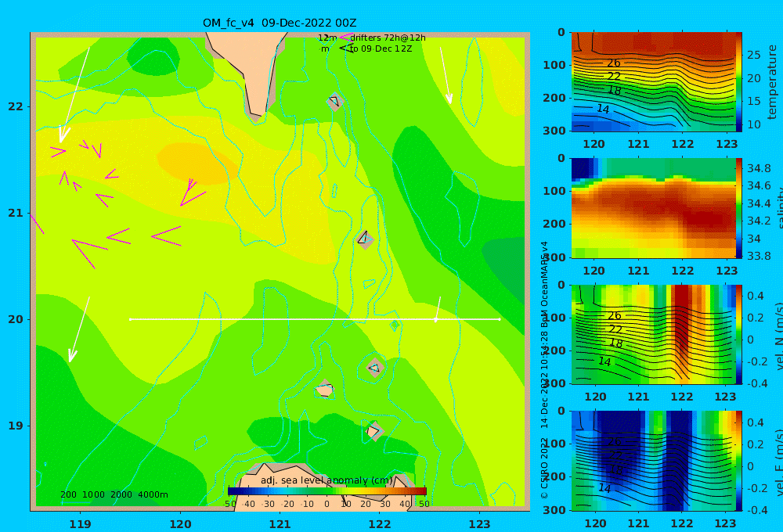Click the 'to 09 Dec 12Z' legend text
The width and height of the screenshot is (783, 532).
pos(381,49)
